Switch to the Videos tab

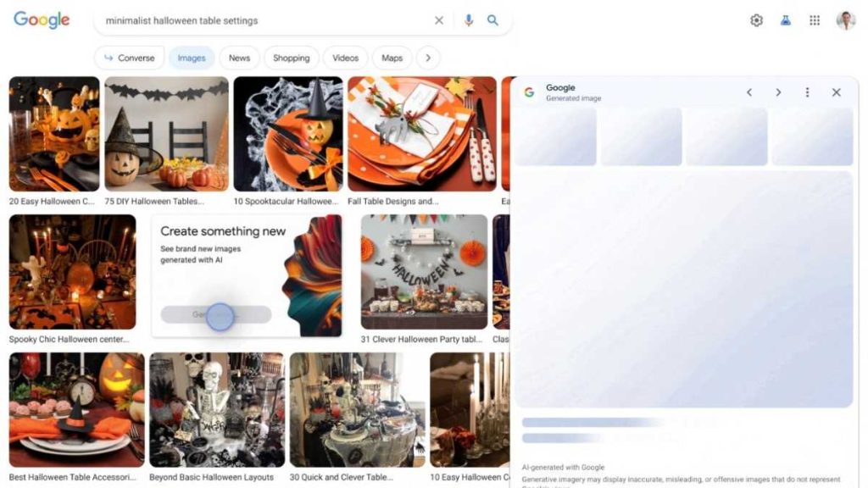coord(345,58)
